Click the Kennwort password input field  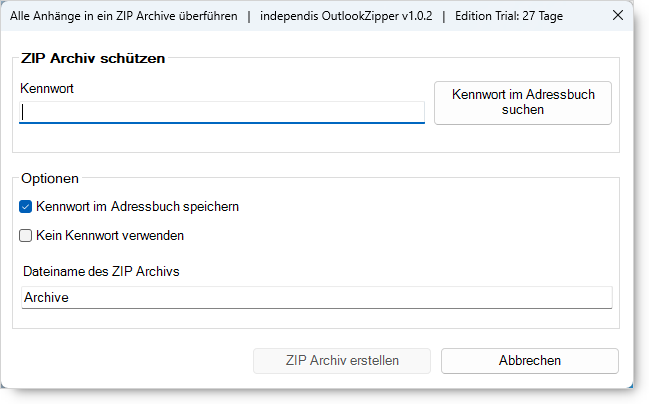tap(222, 113)
